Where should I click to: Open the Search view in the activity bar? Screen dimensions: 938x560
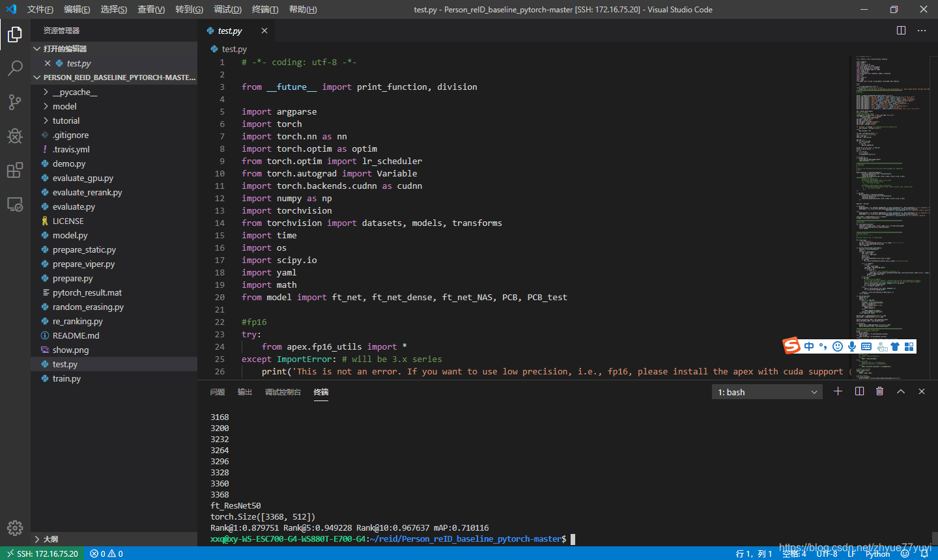pos(15,68)
